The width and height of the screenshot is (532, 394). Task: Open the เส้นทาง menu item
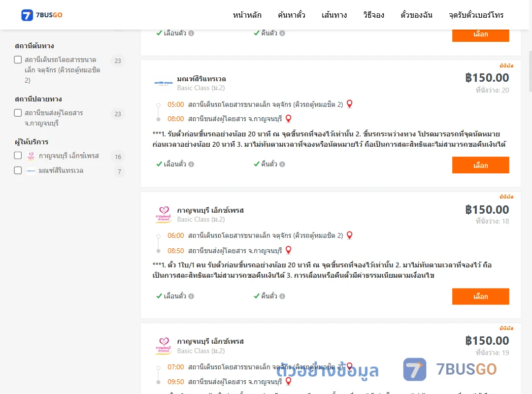pyautogui.click(x=334, y=15)
